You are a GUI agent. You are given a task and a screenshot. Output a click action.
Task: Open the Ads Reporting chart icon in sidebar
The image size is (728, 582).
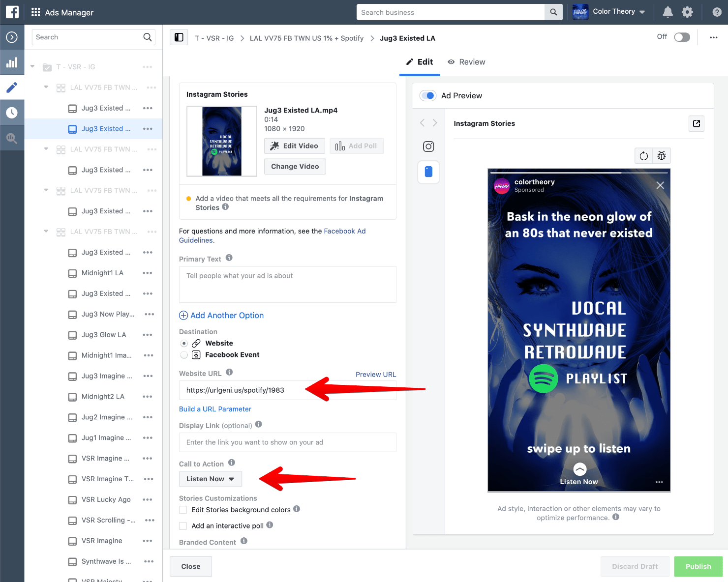tap(12, 62)
